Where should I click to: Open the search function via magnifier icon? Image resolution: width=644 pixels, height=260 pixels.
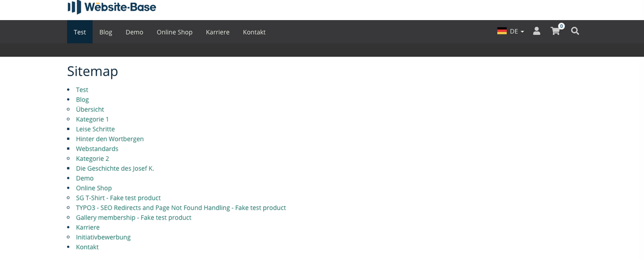pyautogui.click(x=575, y=31)
